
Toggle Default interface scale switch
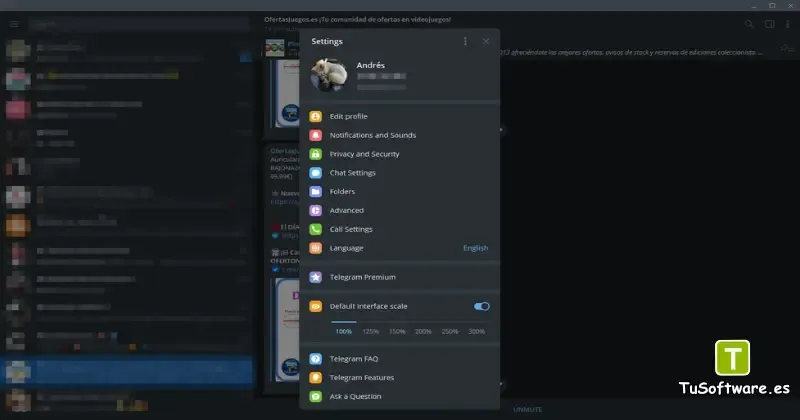tap(482, 306)
